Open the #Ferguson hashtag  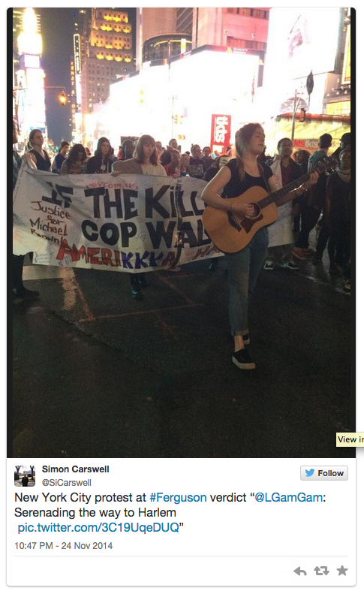point(178,497)
